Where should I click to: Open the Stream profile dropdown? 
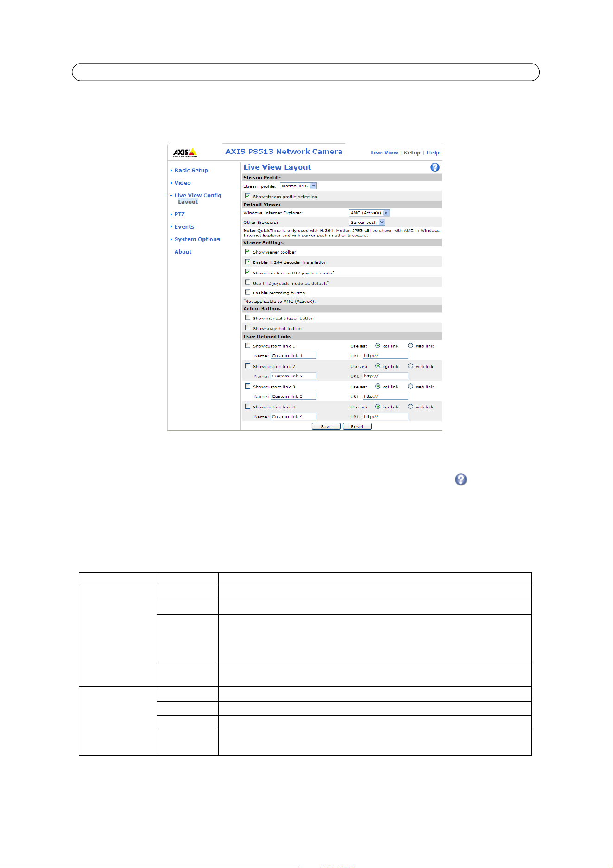tap(298, 186)
